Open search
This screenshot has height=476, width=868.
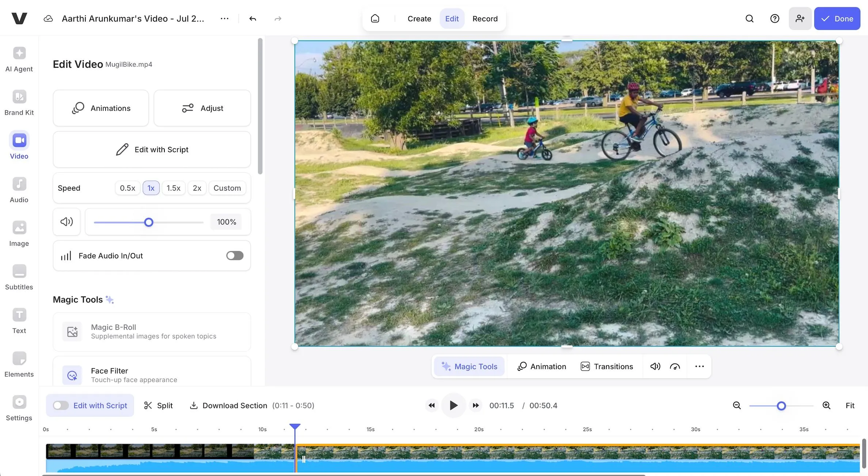click(x=749, y=18)
